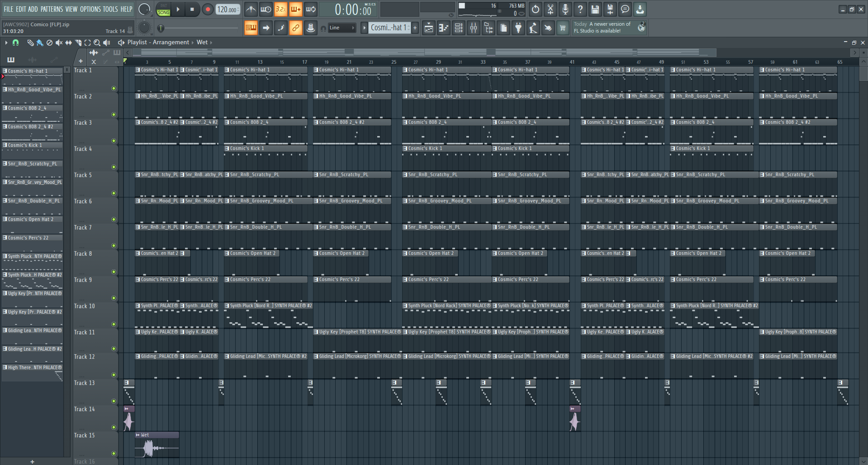Switch to PAT pattern mode
868x465 pixels.
click(163, 6)
